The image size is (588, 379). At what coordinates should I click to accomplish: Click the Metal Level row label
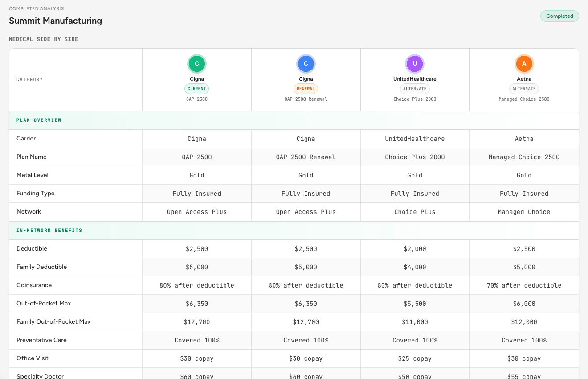coord(33,175)
